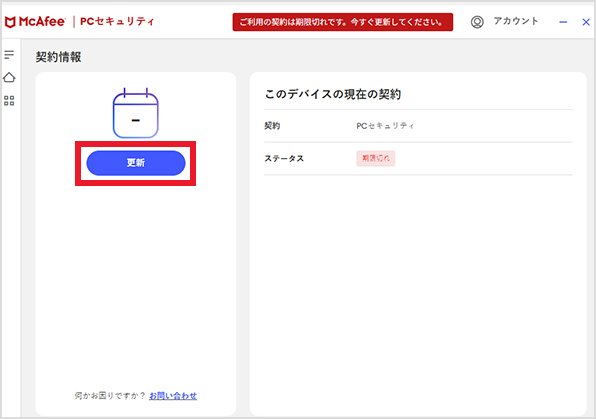Click the ステータス row label
Image resolution: width=596 pixels, height=419 pixels.
[x=284, y=159]
